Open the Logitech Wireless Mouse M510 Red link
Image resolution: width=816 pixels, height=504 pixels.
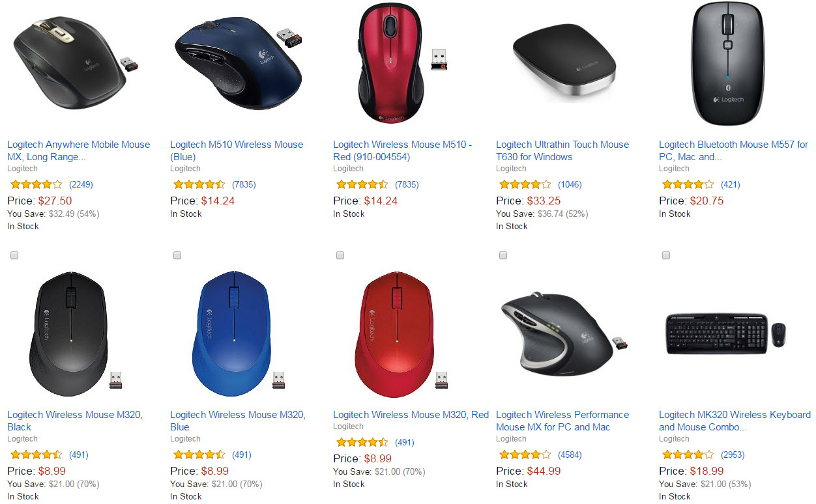coord(402,150)
